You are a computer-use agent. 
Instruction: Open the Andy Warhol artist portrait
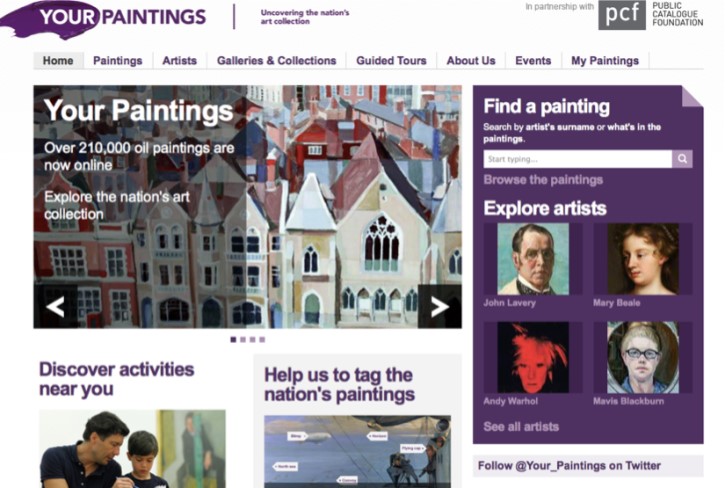point(533,358)
